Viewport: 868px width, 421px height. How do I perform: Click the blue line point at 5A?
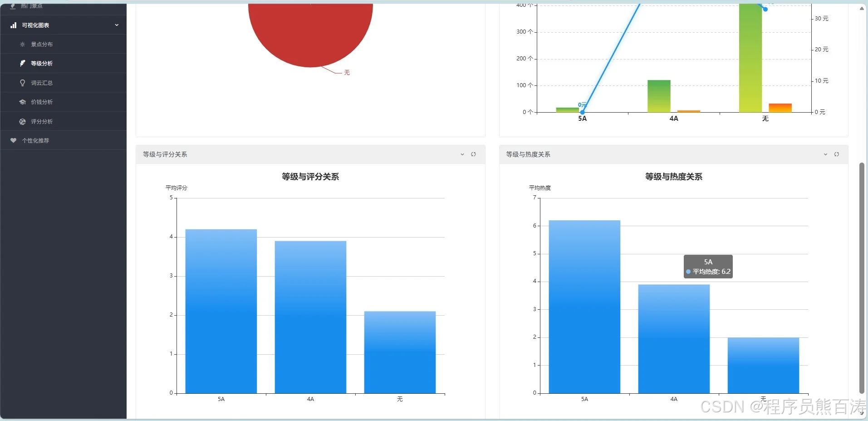point(582,112)
